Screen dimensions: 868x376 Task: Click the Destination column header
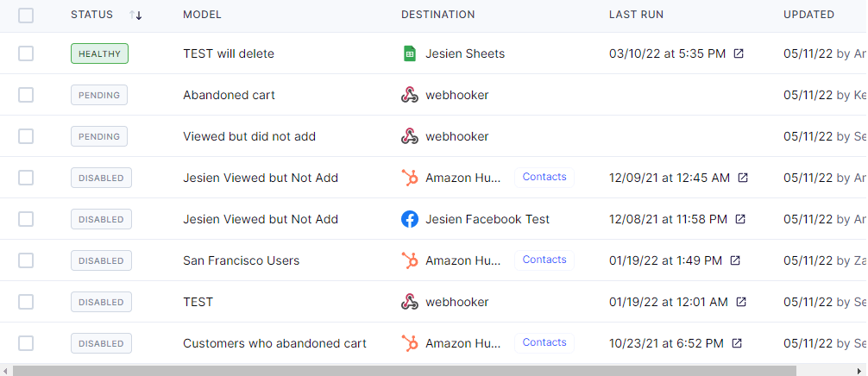tap(437, 15)
